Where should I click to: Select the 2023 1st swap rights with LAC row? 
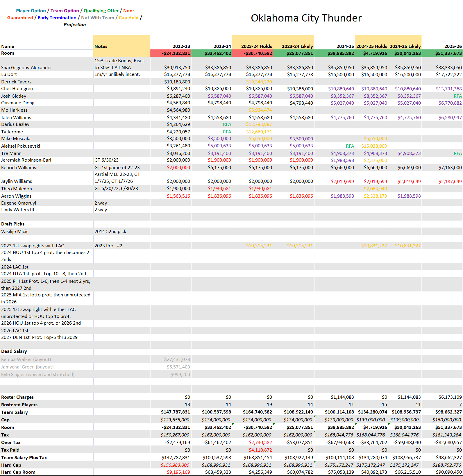tap(33, 246)
